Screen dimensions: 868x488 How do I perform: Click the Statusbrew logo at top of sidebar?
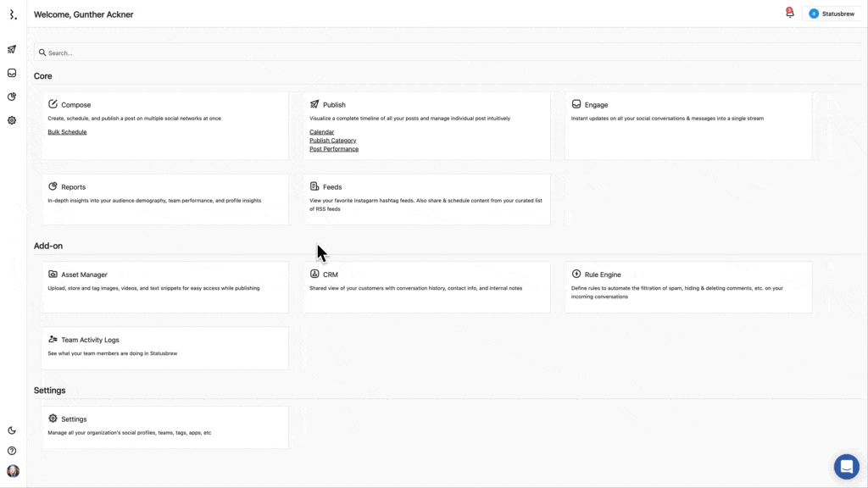click(12, 14)
